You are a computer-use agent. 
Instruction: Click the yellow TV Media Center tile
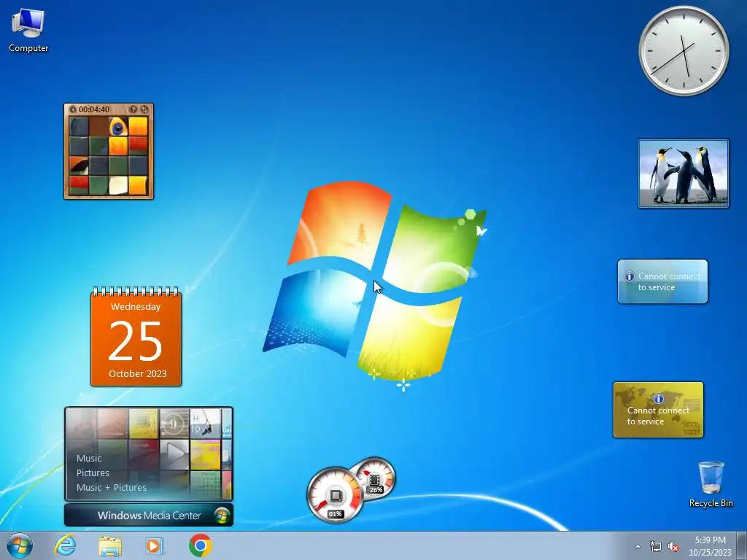(144, 424)
